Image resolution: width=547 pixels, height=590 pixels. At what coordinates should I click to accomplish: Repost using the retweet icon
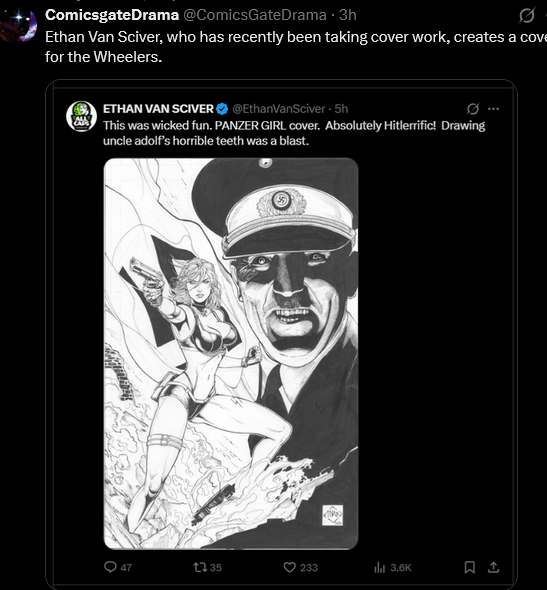pos(199,567)
